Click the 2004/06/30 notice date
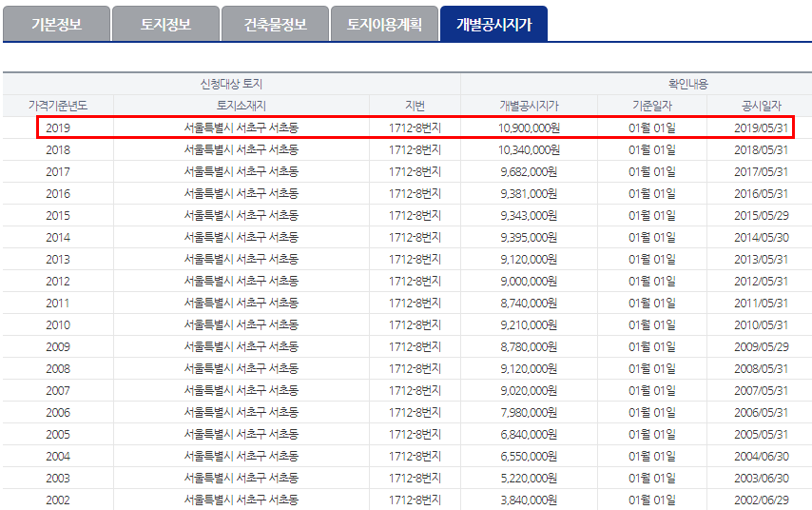 (x=762, y=456)
